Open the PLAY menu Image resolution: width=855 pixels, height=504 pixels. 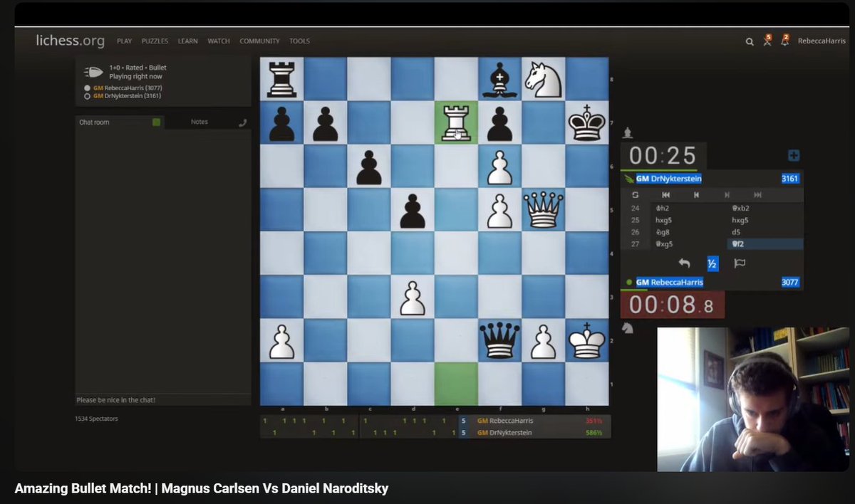[x=125, y=41]
